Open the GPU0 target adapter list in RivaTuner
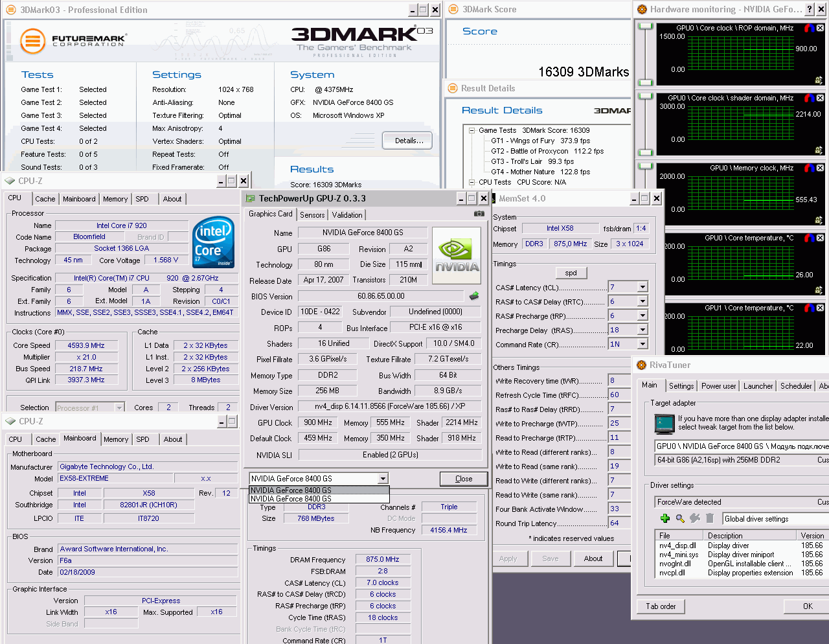This screenshot has height=644, width=829. pyautogui.click(x=742, y=446)
